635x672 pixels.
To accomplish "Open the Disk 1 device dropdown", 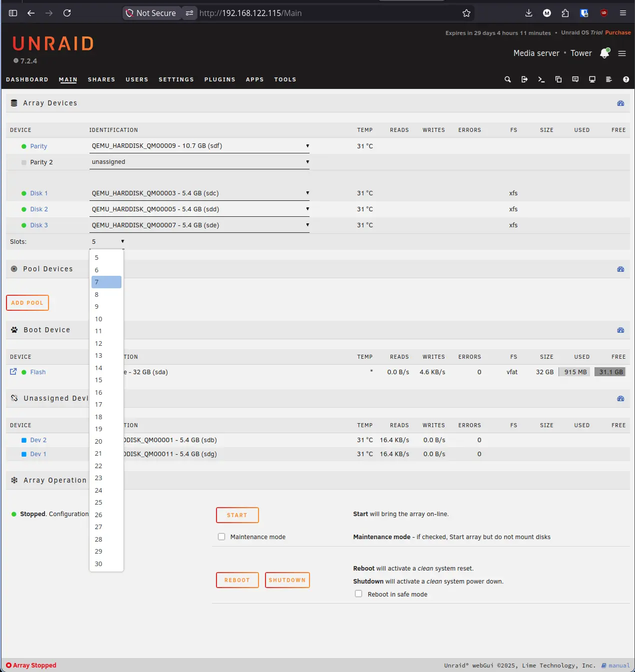I will coord(199,193).
